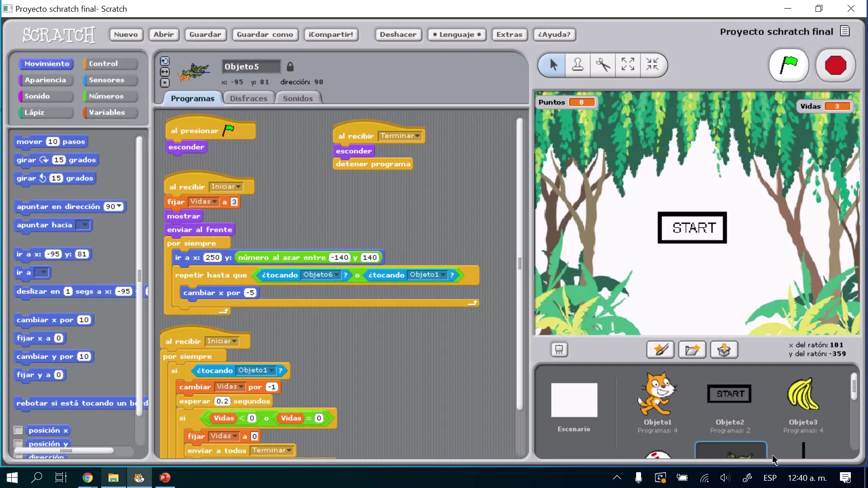Set rotation style to left-right flip only
The width and height of the screenshot is (868, 488).
click(165, 72)
